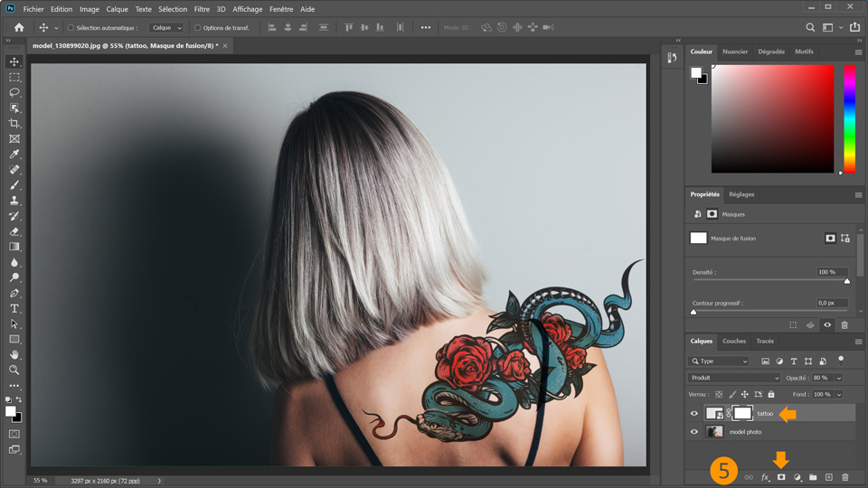Select the Move tool
Viewport: 868px width, 488px height.
click(x=14, y=61)
